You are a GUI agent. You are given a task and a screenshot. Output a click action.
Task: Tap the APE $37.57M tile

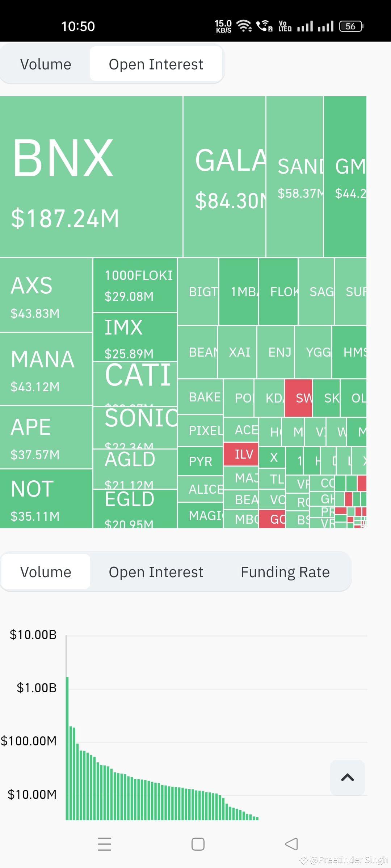point(46,437)
